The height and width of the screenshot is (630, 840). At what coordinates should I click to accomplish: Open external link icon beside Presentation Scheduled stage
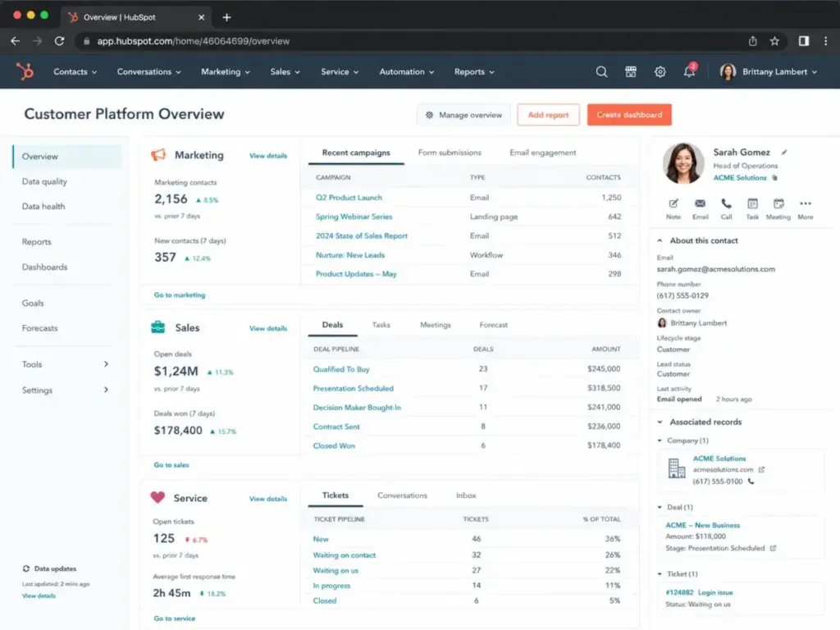pyautogui.click(x=773, y=548)
